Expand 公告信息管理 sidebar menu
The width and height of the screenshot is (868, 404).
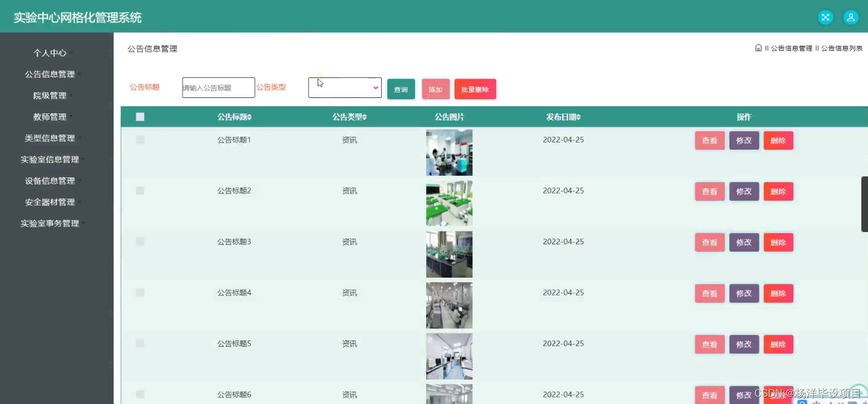pos(53,74)
